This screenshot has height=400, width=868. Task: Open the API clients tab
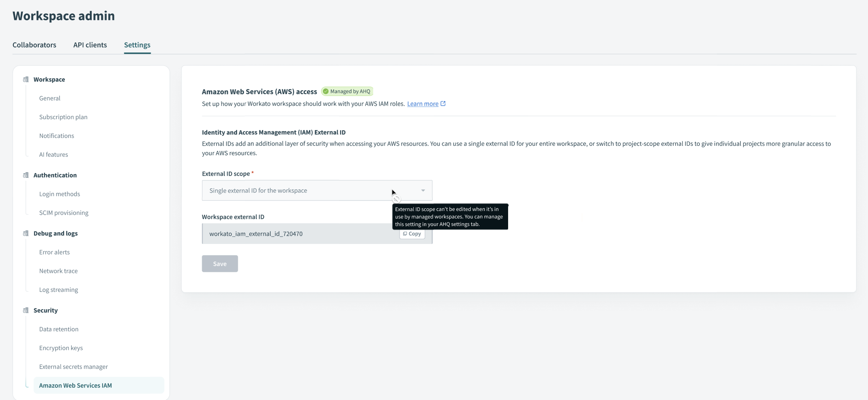click(x=90, y=45)
